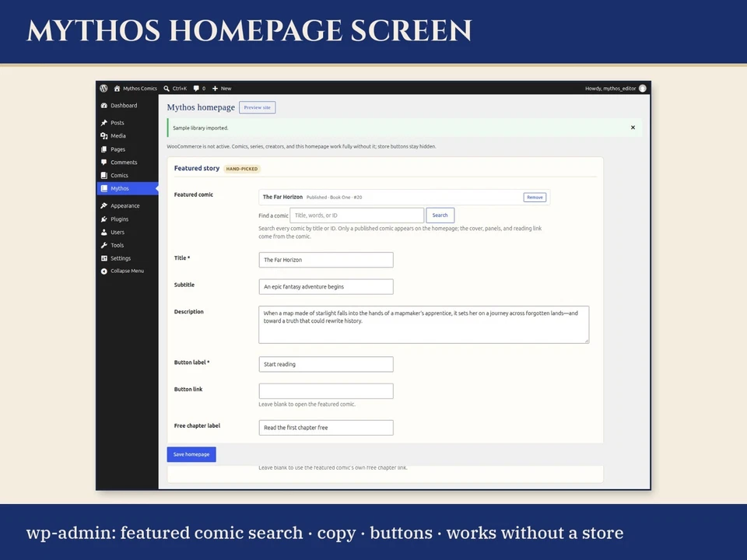
Task: Open the Tools menu label
Action: click(x=117, y=245)
